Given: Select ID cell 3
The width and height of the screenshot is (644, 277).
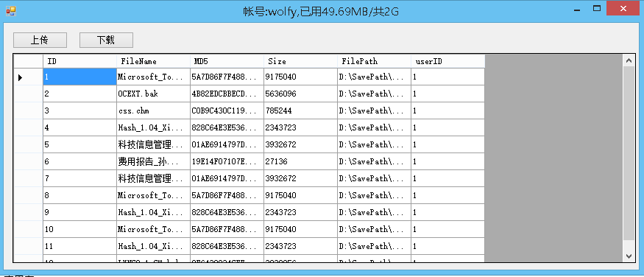Looking at the screenshot, I should (x=79, y=111).
